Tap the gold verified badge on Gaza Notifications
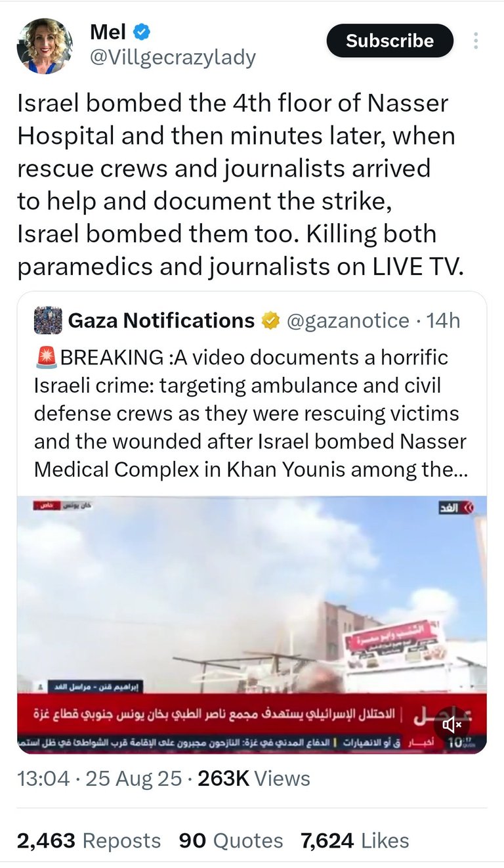This screenshot has width=504, height=868. click(x=269, y=320)
